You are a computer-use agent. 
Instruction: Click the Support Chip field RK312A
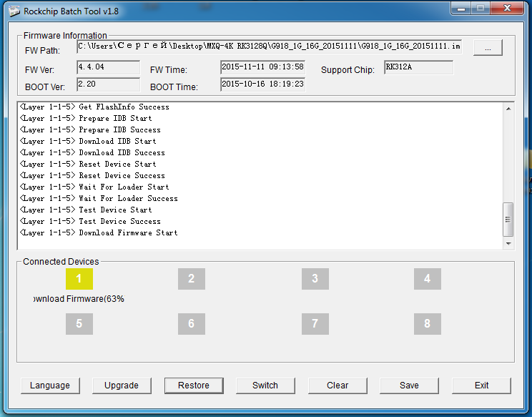(419, 67)
